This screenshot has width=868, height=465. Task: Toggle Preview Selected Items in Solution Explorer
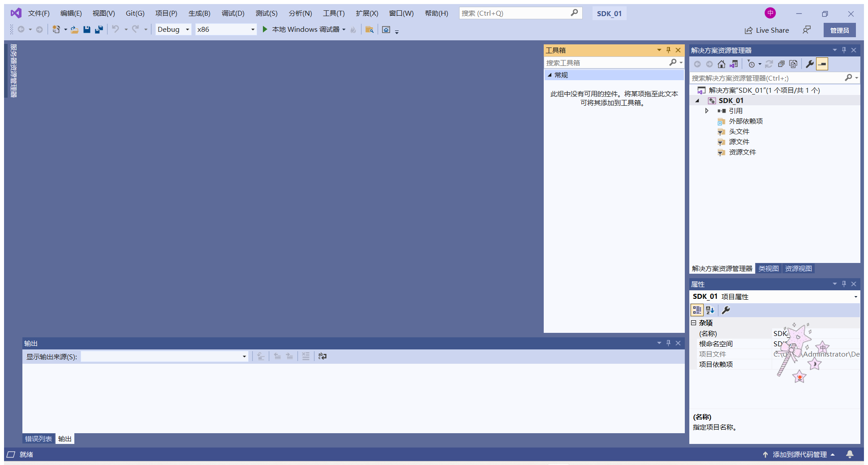pos(822,64)
